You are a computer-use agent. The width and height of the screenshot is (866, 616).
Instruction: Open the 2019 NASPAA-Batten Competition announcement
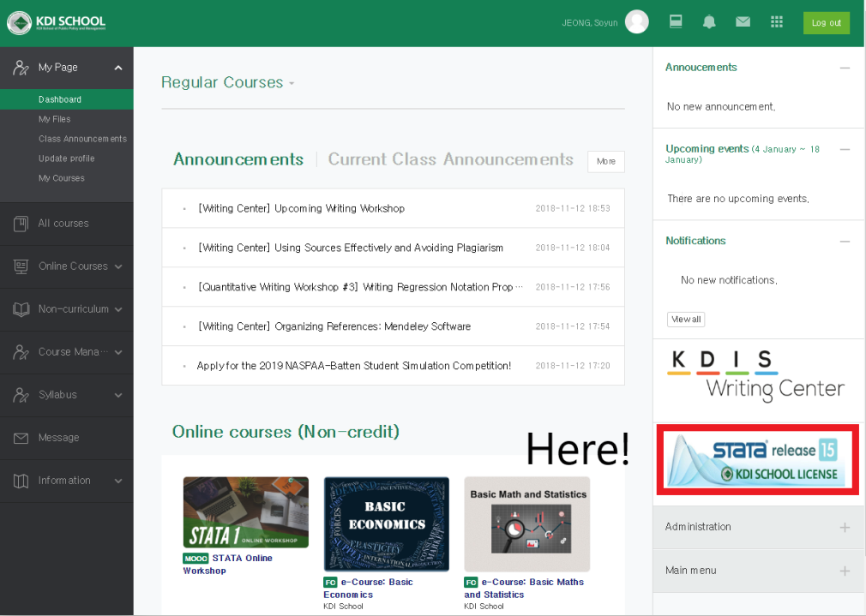[x=354, y=366]
